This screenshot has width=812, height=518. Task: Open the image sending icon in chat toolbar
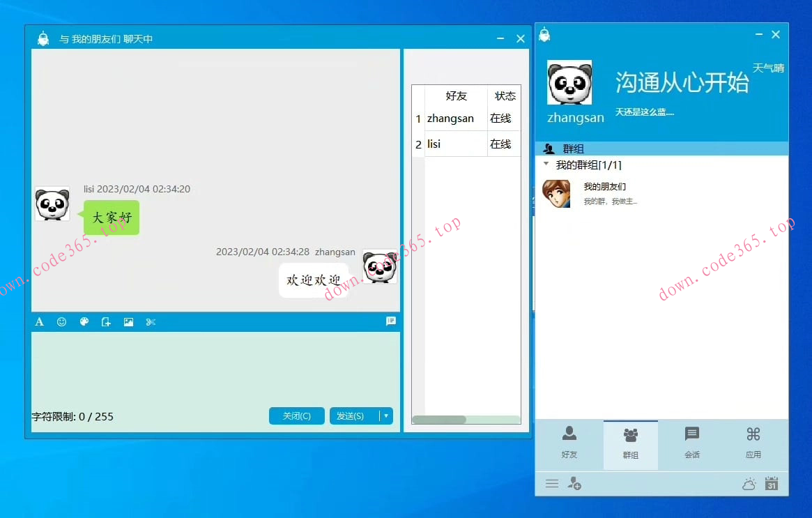[x=128, y=321]
